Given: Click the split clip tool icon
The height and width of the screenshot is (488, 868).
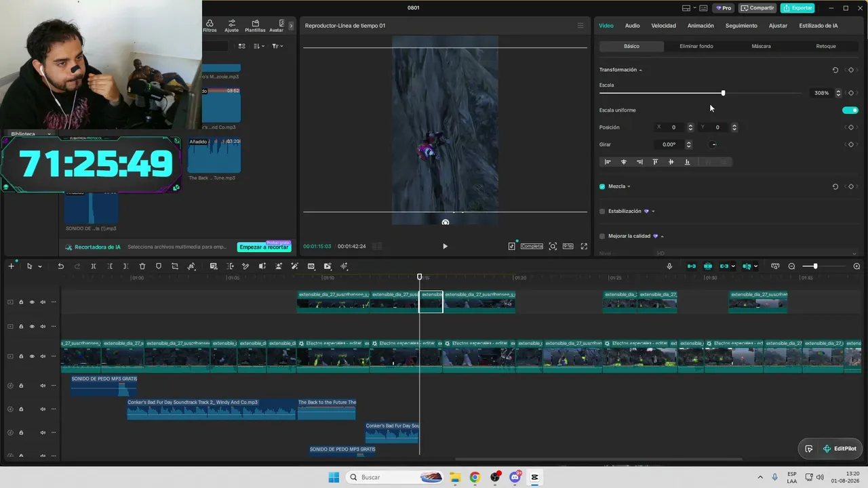Looking at the screenshot, I should (x=94, y=266).
